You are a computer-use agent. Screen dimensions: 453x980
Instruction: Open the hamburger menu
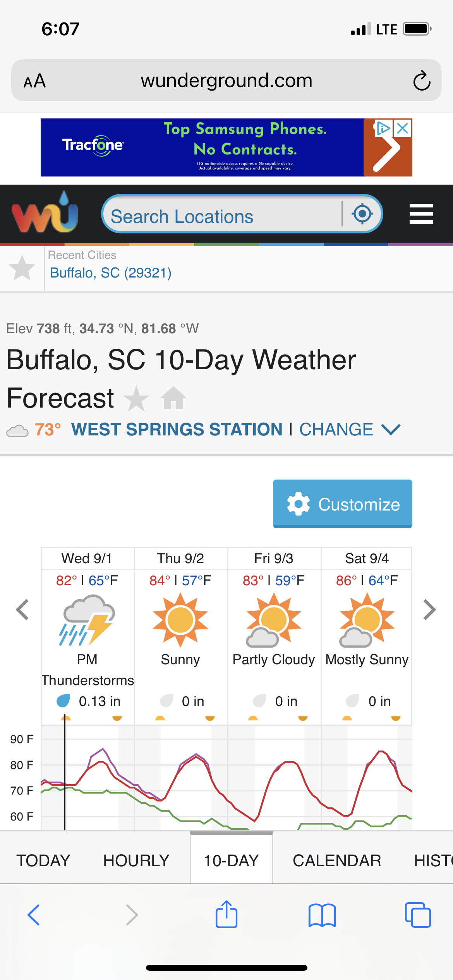pos(421,214)
